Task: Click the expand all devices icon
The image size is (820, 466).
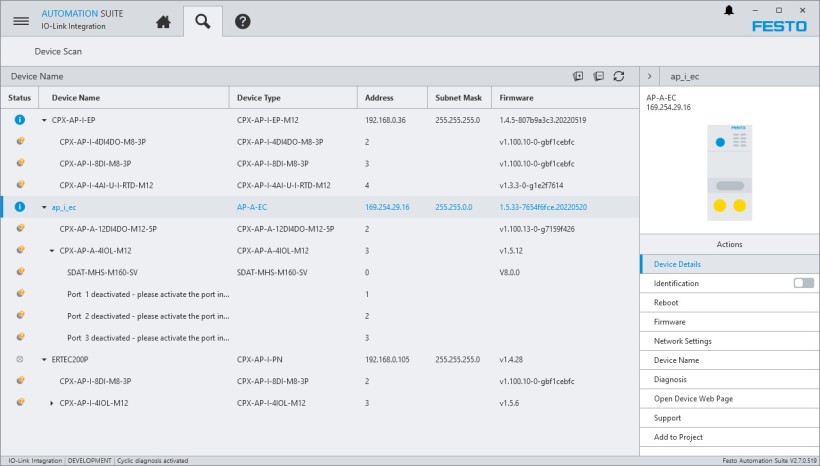Action: tap(578, 76)
